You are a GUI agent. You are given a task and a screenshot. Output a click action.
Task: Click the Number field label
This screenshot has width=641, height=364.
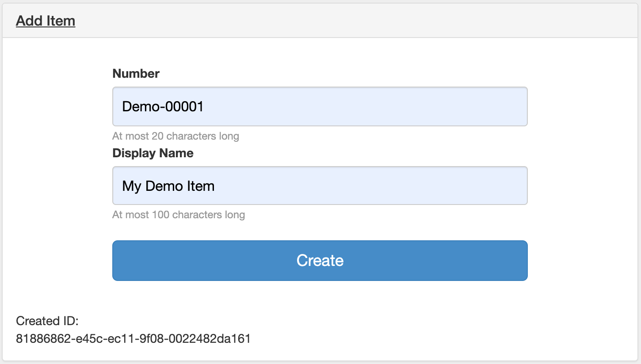[x=136, y=73]
